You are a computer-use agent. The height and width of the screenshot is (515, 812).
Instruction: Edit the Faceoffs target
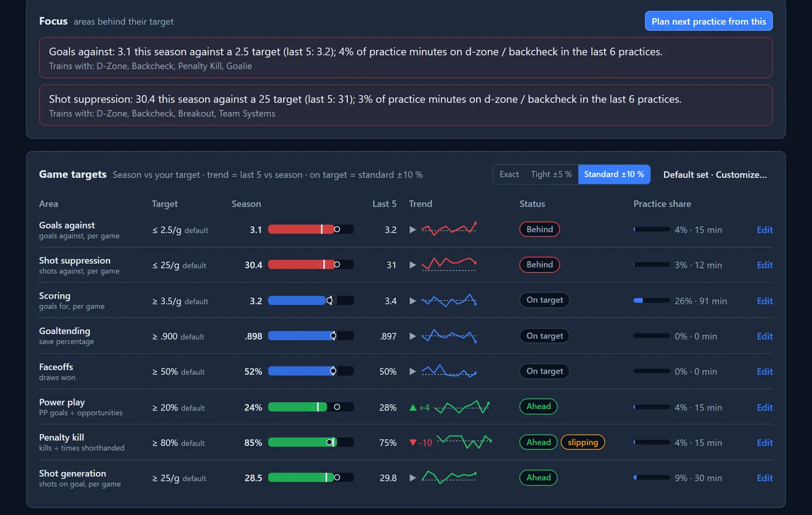764,372
